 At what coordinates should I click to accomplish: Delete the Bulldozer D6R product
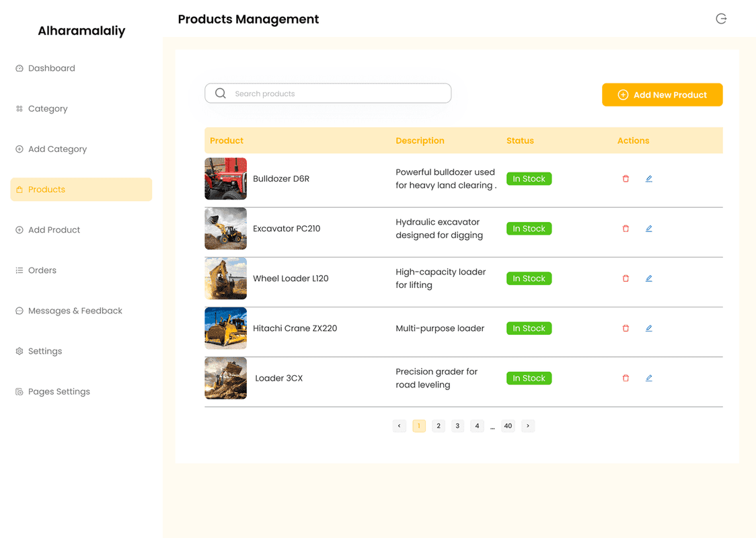tap(626, 179)
